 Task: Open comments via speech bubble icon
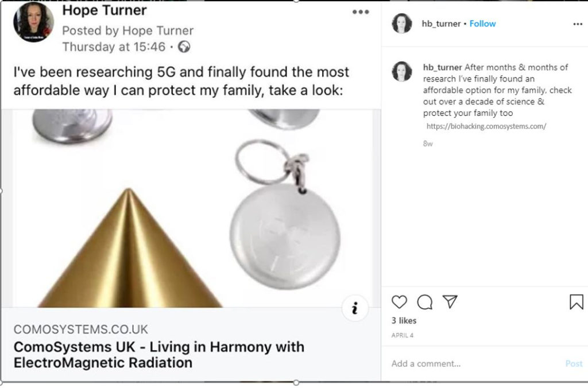(424, 302)
